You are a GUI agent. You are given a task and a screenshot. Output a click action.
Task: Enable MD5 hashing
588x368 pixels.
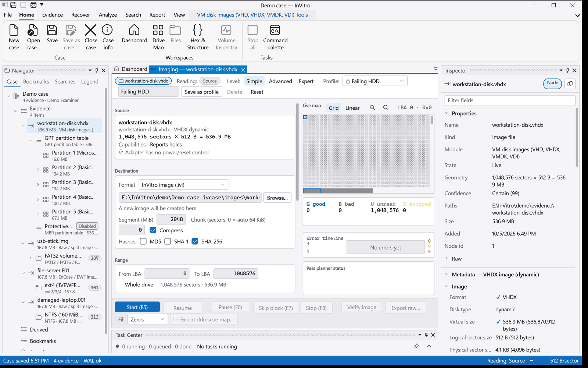click(x=143, y=241)
